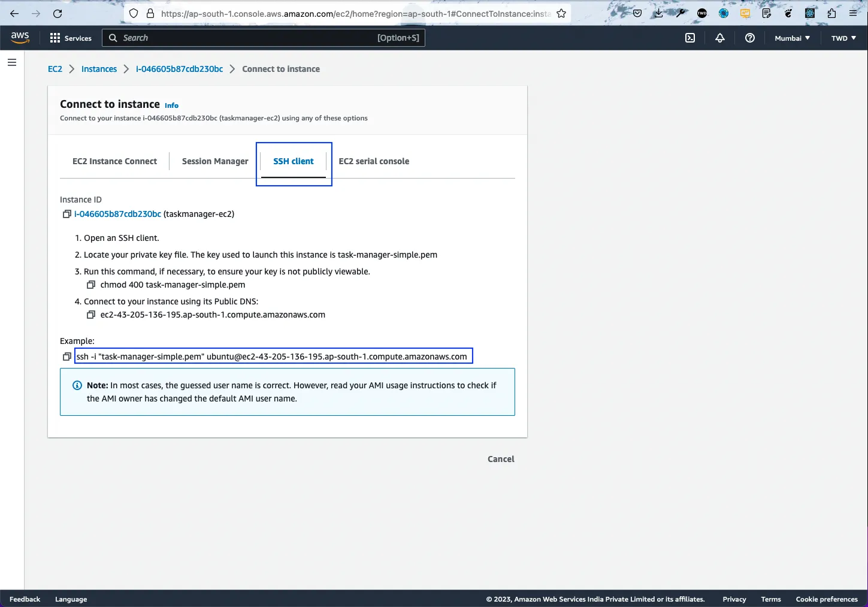Open the Terms footer link
Screen dimensions: 868x607
pyautogui.click(x=771, y=599)
